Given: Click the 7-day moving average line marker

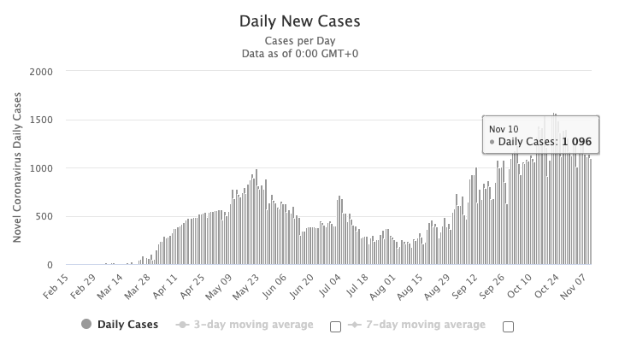Looking at the screenshot, I should click(353, 325).
